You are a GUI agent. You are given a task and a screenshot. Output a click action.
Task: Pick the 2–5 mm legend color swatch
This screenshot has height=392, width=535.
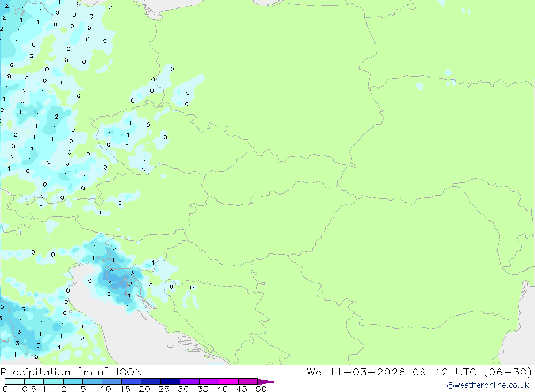click(73, 381)
